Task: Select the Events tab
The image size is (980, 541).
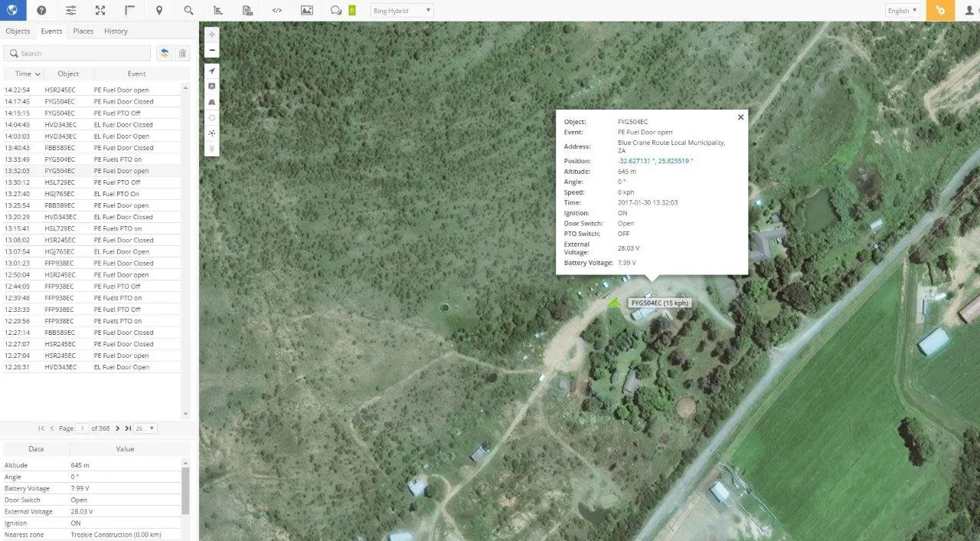Action: (x=52, y=31)
